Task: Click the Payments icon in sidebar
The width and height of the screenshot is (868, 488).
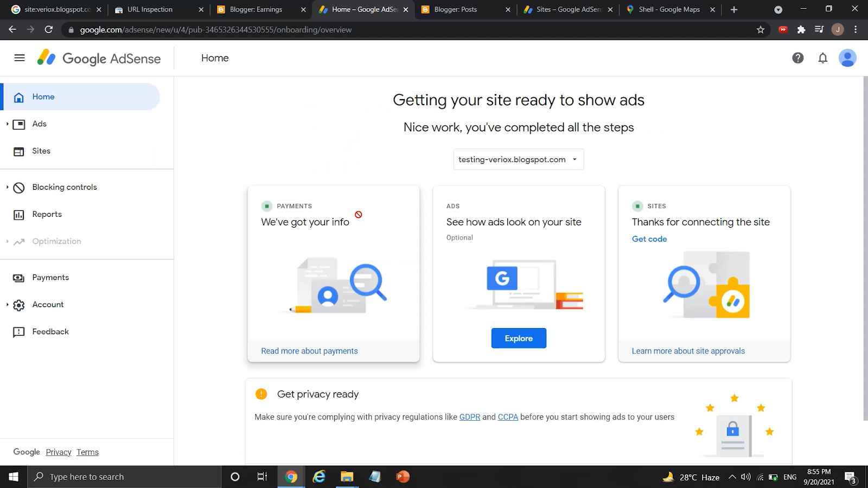Action: click(19, 278)
